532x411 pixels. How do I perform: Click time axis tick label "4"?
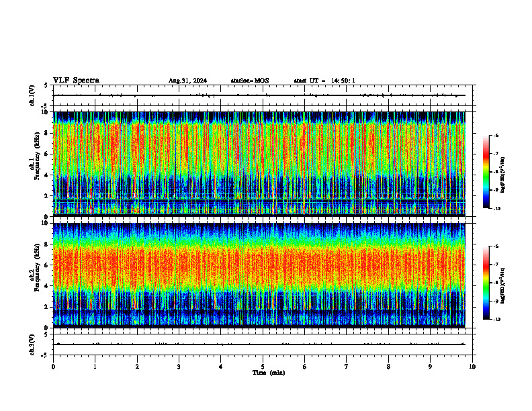tap(220, 367)
